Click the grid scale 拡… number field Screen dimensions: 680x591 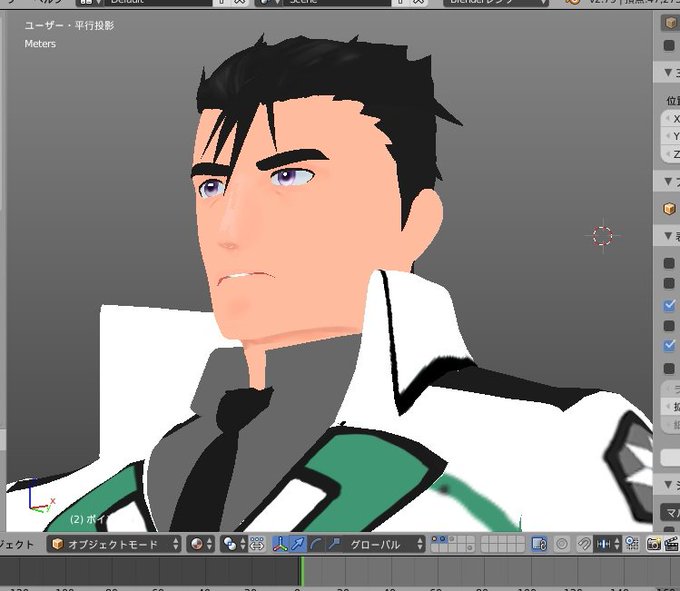coord(671,406)
